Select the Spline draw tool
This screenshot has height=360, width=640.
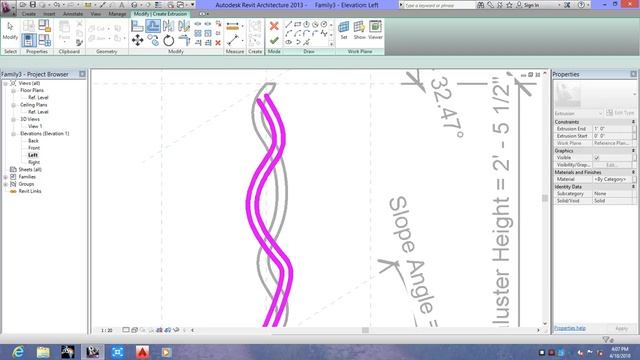(324, 33)
